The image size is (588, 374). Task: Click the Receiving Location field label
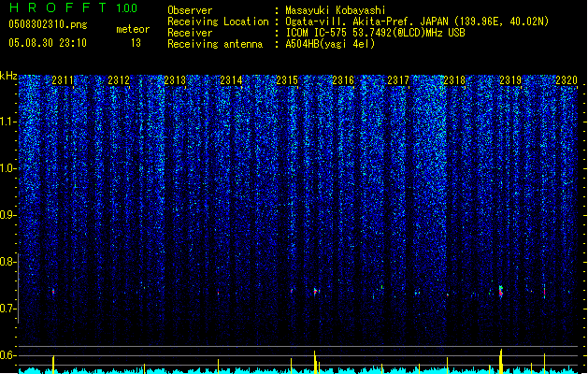pyautogui.click(x=218, y=22)
